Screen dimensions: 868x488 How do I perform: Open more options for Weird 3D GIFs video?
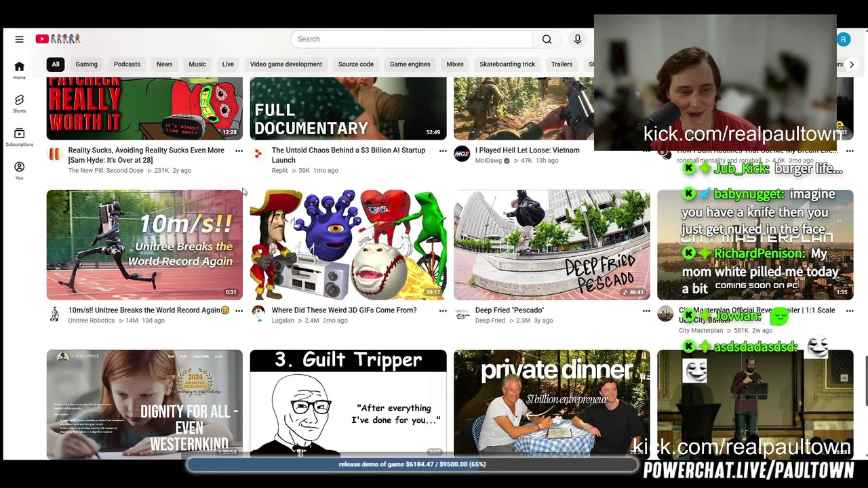point(443,311)
